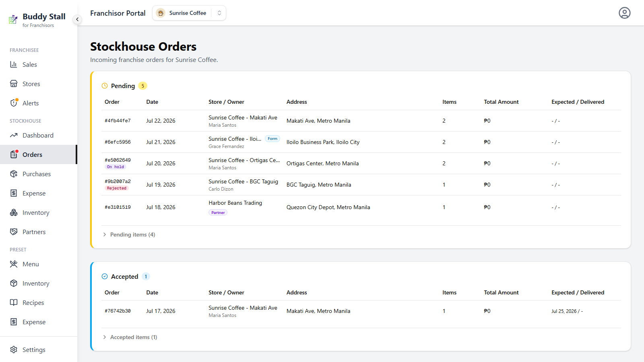Click the Jul 22, 2026 date cell

(x=161, y=121)
